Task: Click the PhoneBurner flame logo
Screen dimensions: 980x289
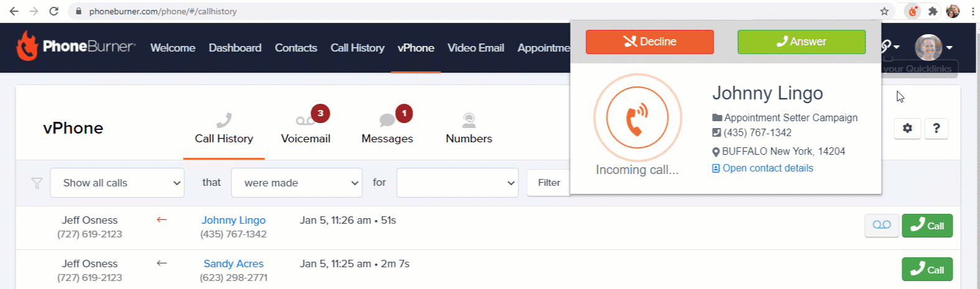Action: [x=27, y=46]
